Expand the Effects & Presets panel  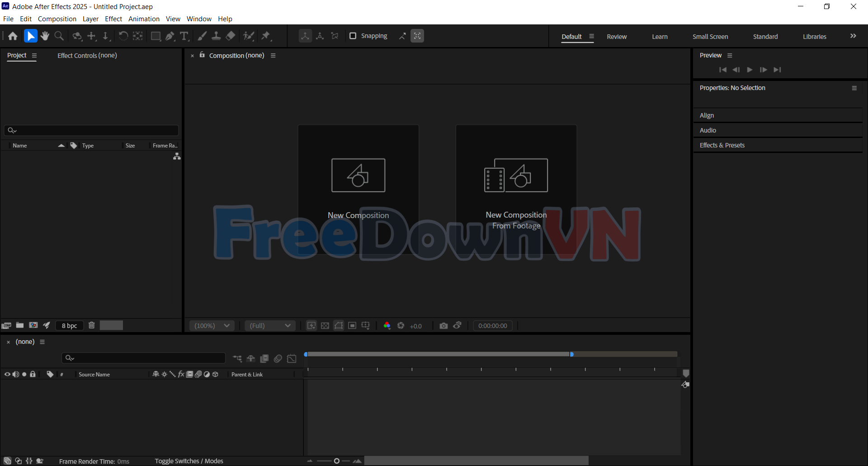tap(722, 145)
